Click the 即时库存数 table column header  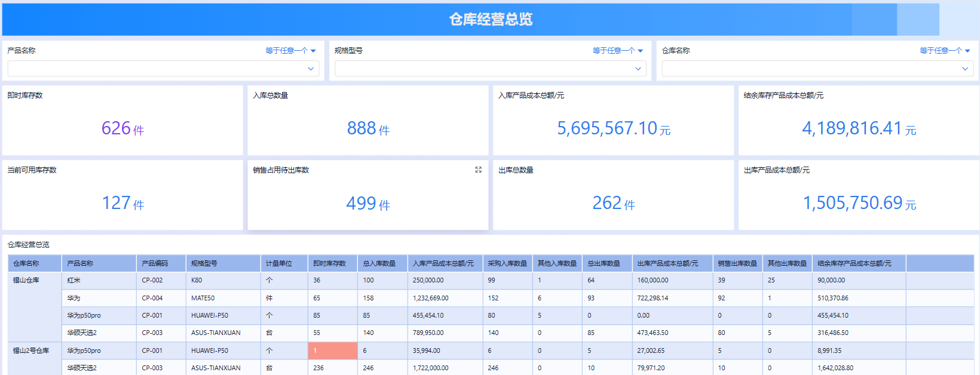(x=333, y=263)
